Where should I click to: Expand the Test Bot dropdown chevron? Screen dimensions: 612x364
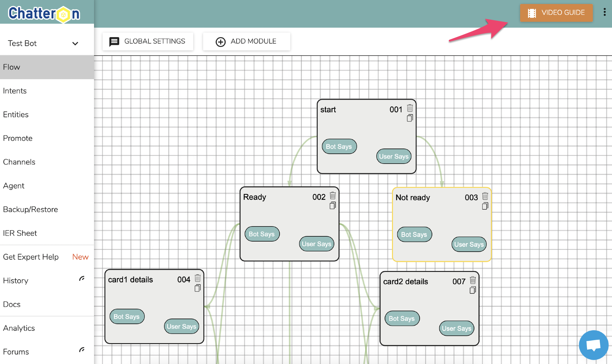coord(75,44)
